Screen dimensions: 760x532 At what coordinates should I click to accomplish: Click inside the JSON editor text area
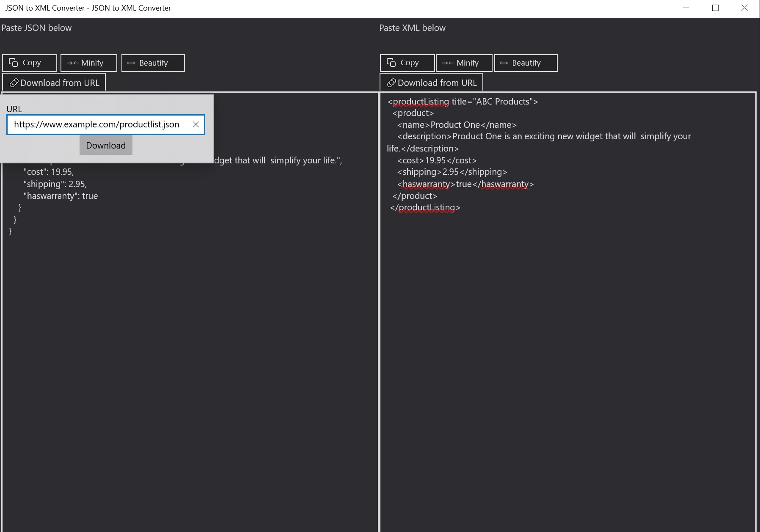190,339
